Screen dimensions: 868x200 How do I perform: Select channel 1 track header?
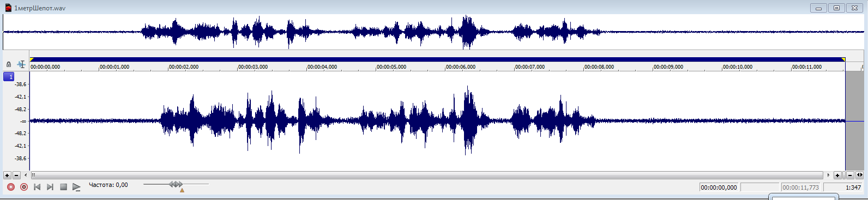9,77
